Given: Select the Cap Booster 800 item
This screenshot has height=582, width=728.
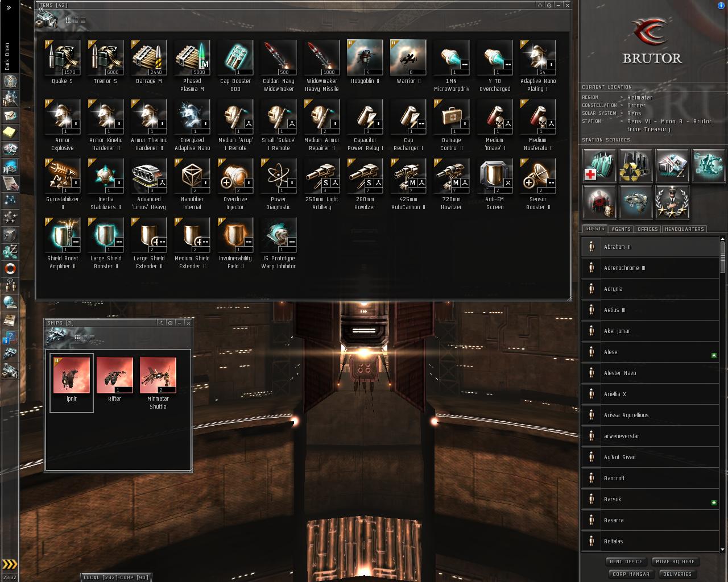Looking at the screenshot, I should click(235, 66).
